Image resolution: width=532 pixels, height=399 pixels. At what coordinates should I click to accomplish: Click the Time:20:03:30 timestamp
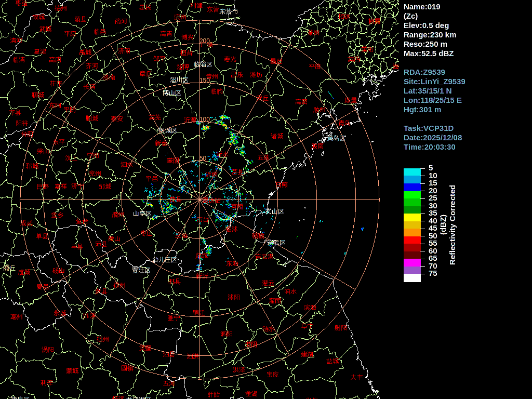pyautogui.click(x=430, y=147)
